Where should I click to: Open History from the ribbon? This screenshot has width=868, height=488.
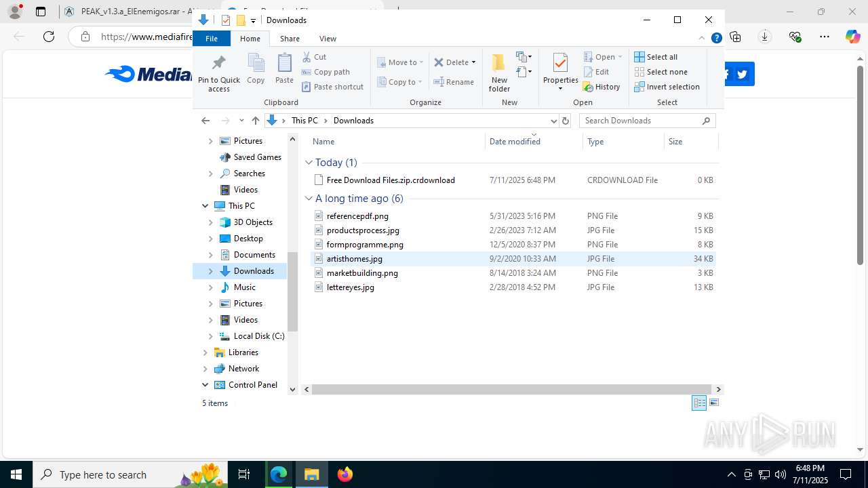[601, 87]
